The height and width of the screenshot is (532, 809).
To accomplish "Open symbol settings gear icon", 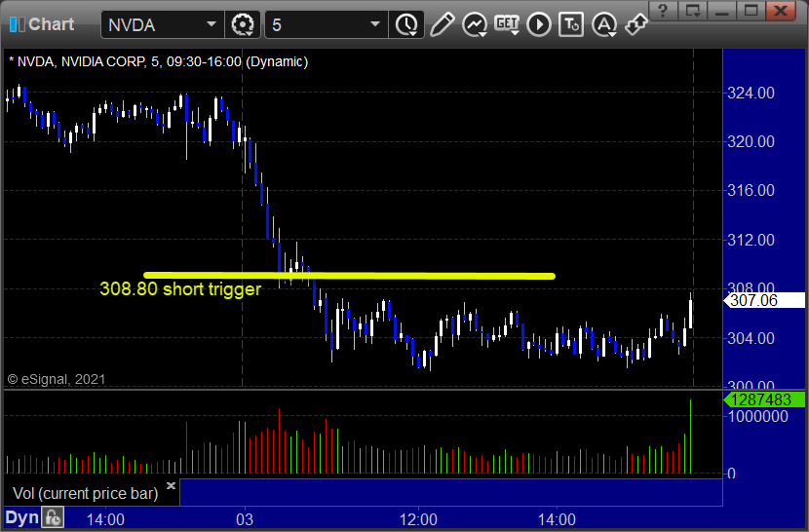I will [242, 24].
